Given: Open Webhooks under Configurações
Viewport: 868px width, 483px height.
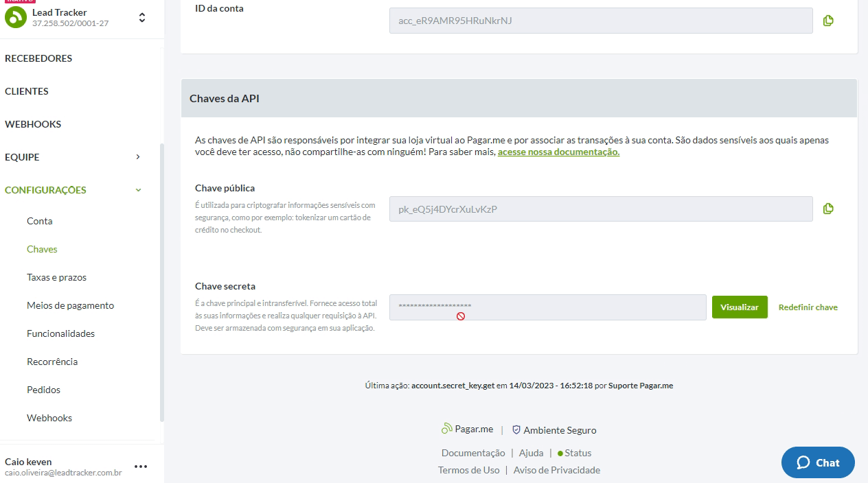Looking at the screenshot, I should pos(49,418).
